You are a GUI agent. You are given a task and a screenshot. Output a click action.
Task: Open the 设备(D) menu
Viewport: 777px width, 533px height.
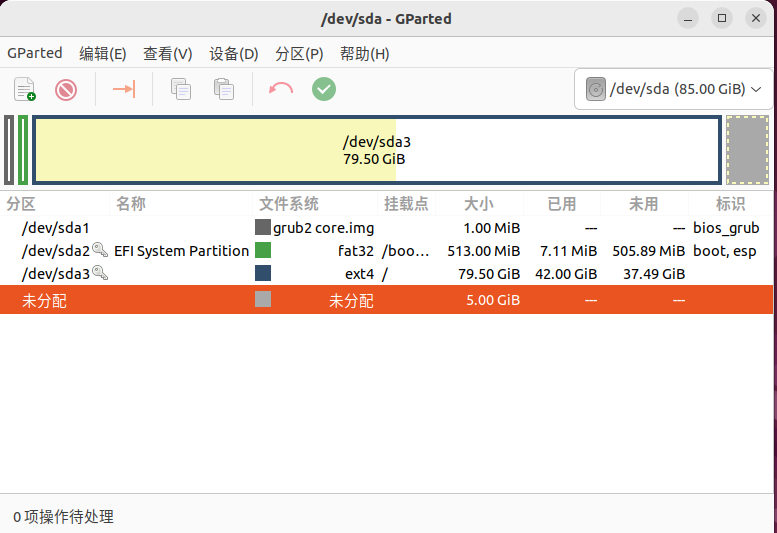click(234, 53)
